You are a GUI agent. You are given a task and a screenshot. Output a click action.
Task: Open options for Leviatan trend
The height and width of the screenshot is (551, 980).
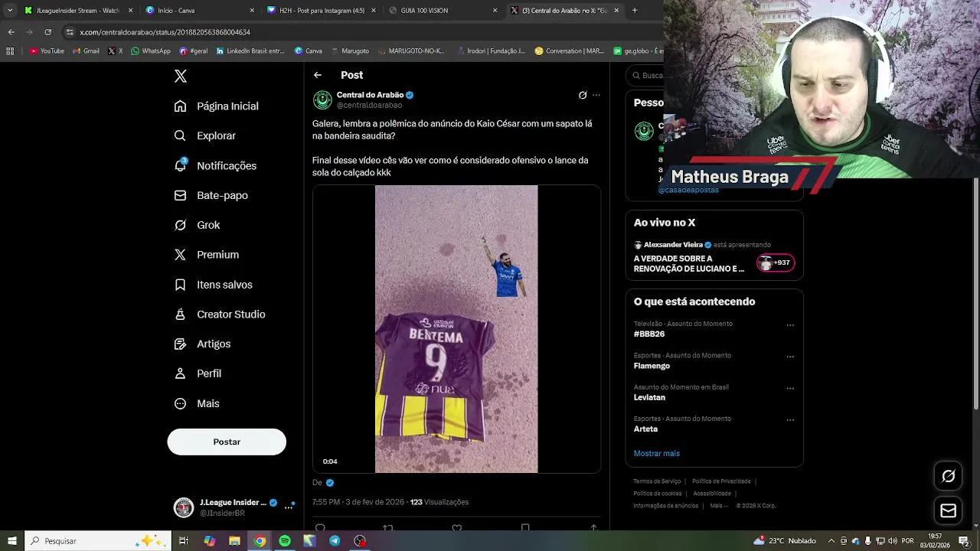(790, 389)
